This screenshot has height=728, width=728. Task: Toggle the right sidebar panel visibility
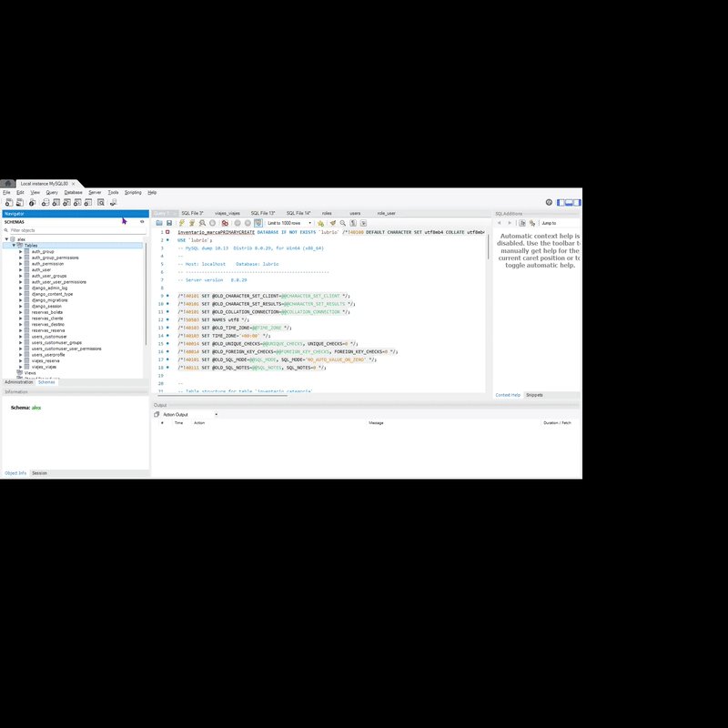[x=577, y=202]
